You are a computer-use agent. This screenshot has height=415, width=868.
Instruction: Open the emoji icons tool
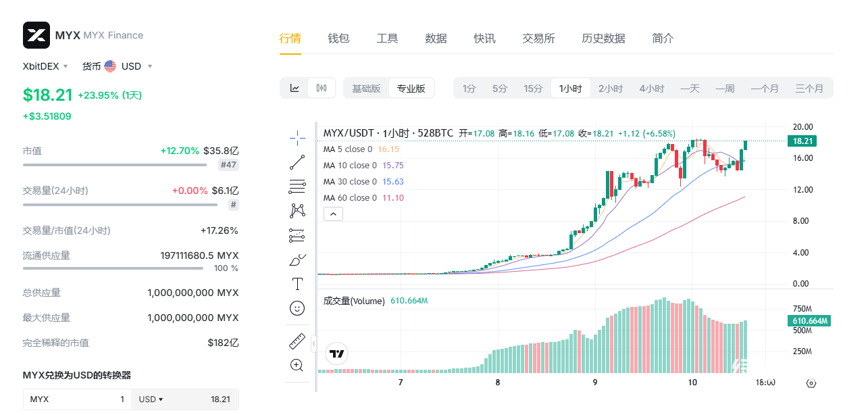pos(297,308)
